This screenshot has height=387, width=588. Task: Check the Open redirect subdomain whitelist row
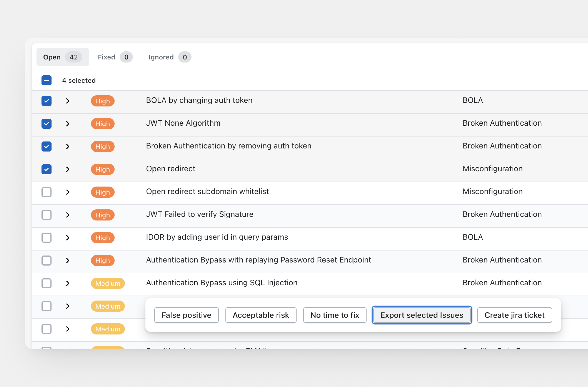(x=46, y=192)
